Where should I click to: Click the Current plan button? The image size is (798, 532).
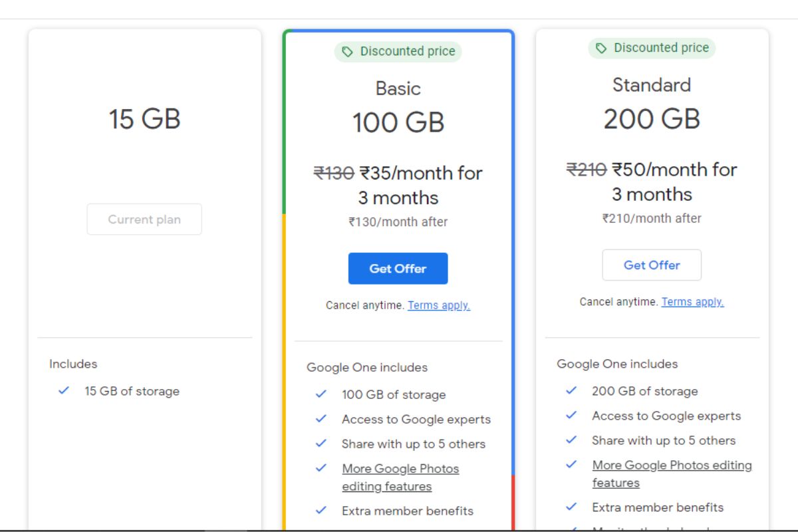click(144, 219)
